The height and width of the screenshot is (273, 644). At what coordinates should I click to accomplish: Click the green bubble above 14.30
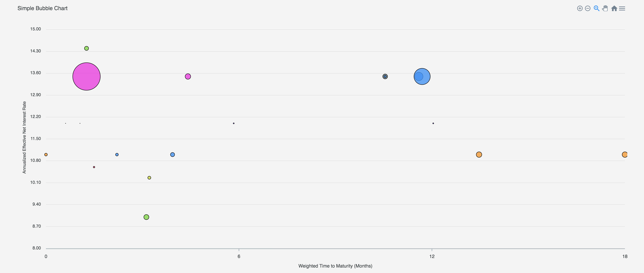point(86,48)
